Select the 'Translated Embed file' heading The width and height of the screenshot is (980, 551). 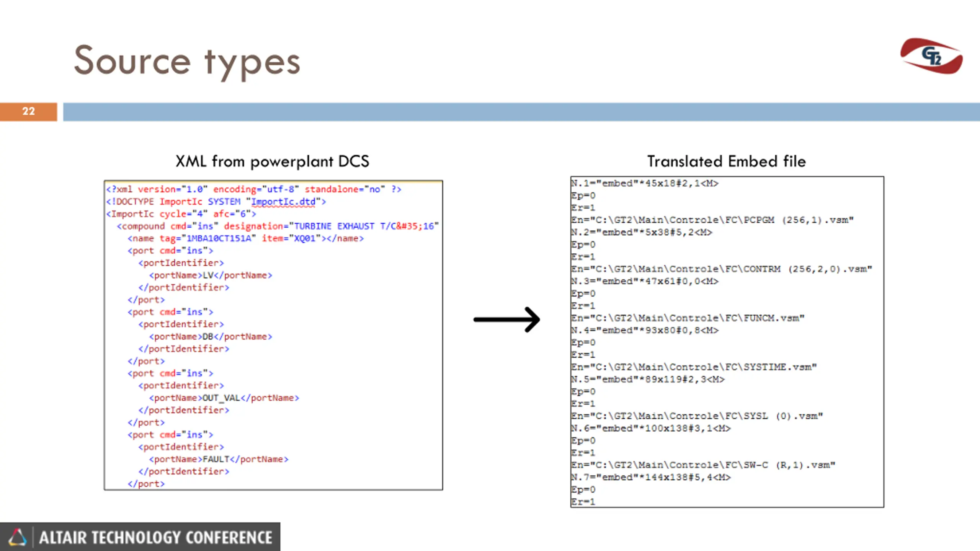click(727, 161)
